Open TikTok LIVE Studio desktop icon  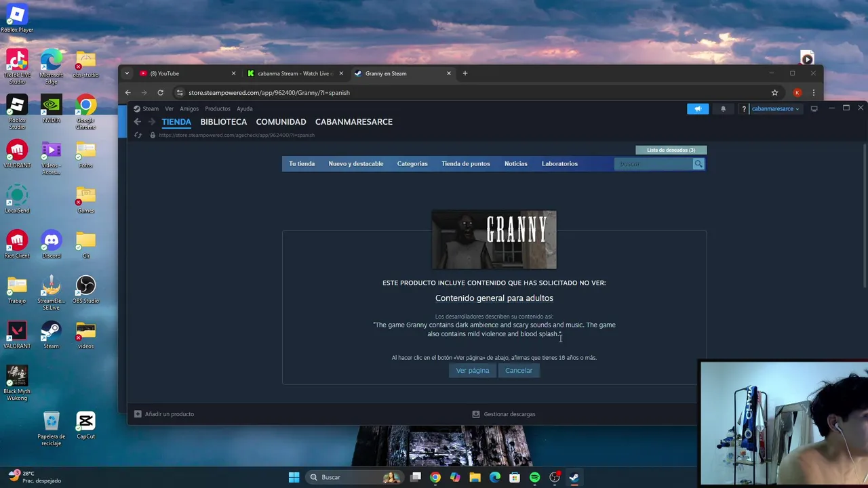point(17,66)
